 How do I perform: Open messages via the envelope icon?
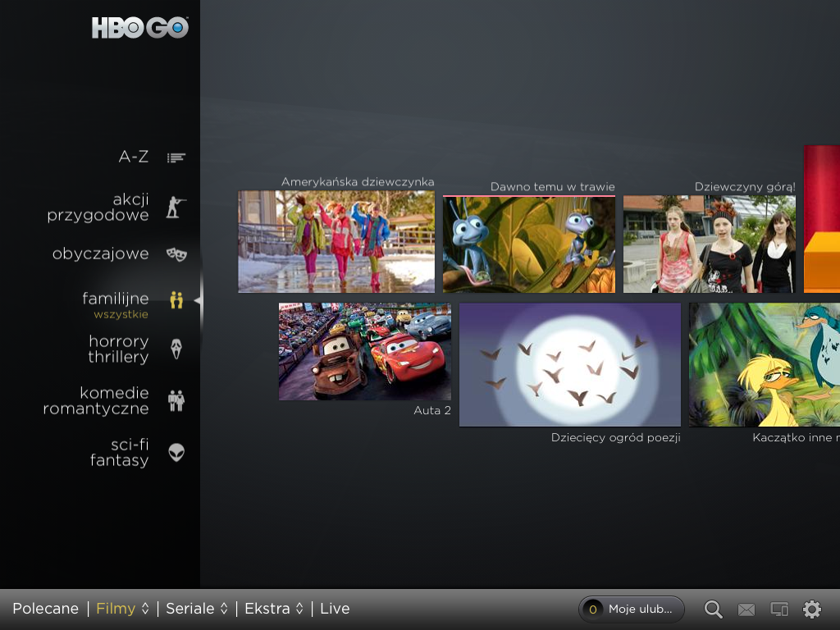[x=746, y=609]
